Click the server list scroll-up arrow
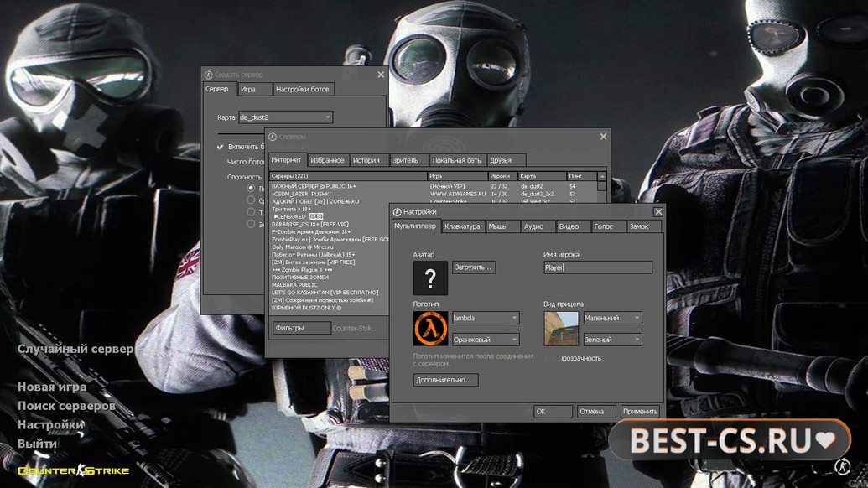Image resolution: width=868 pixels, height=488 pixels. [x=602, y=176]
